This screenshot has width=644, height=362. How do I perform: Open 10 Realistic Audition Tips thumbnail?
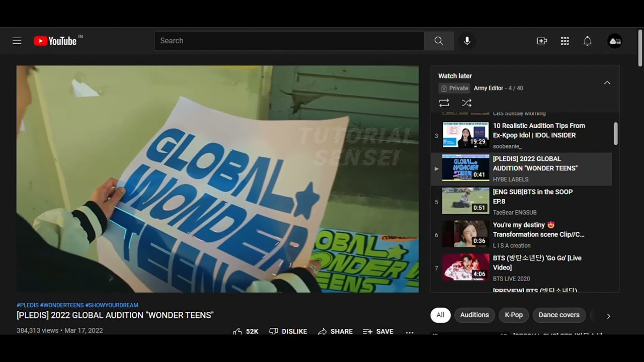[466, 134]
